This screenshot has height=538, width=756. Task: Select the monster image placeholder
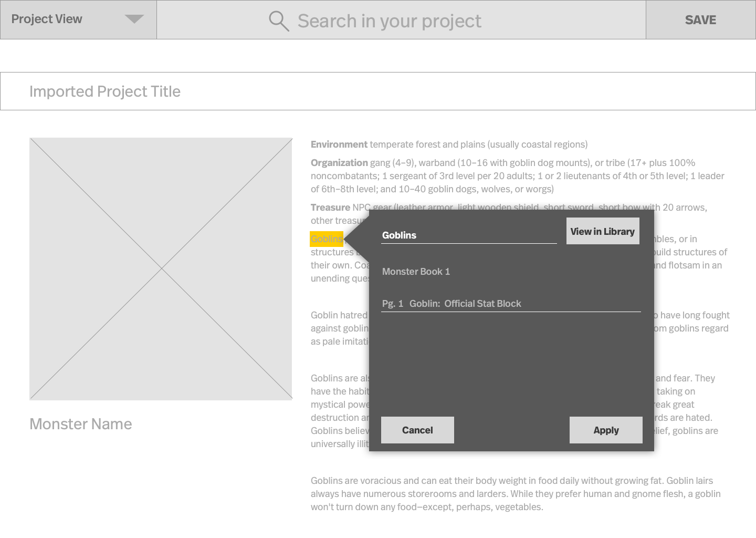tap(161, 269)
